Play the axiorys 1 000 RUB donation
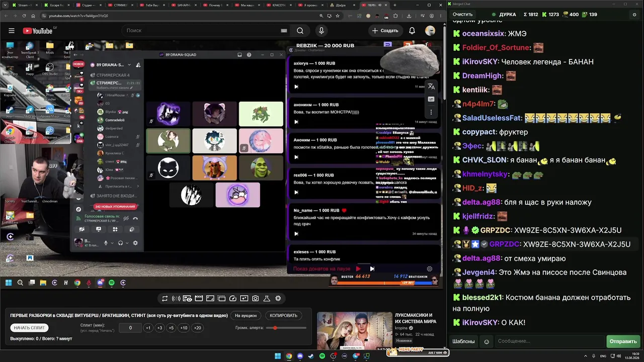 click(296, 87)
